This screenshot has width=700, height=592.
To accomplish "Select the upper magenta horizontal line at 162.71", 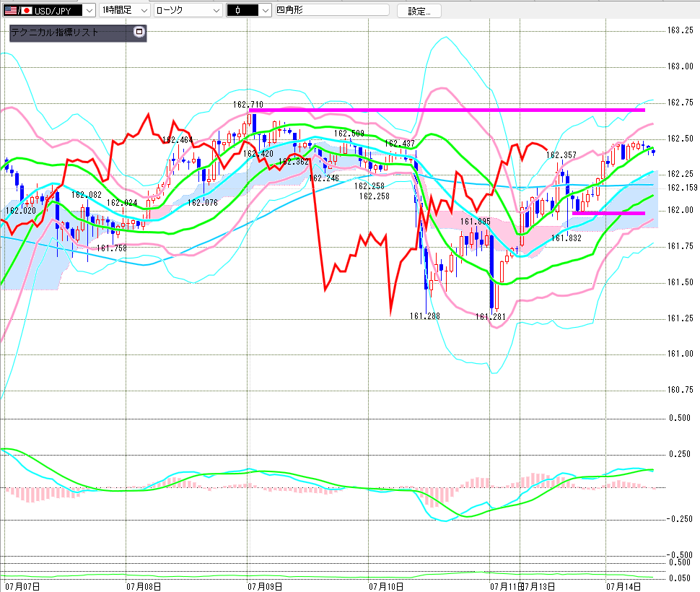I will coord(447,110).
